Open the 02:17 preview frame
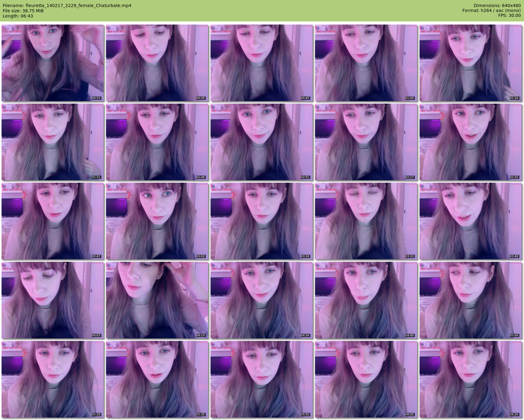 366,142
